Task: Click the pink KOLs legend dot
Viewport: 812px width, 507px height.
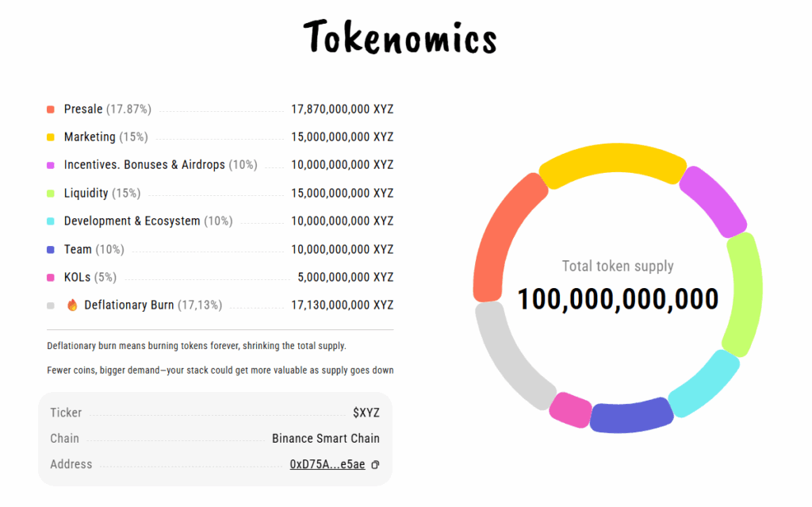Action: pyautogui.click(x=51, y=278)
